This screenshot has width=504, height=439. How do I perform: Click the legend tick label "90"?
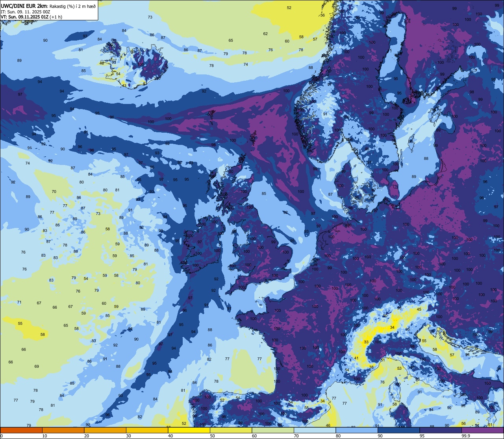click(x=380, y=436)
